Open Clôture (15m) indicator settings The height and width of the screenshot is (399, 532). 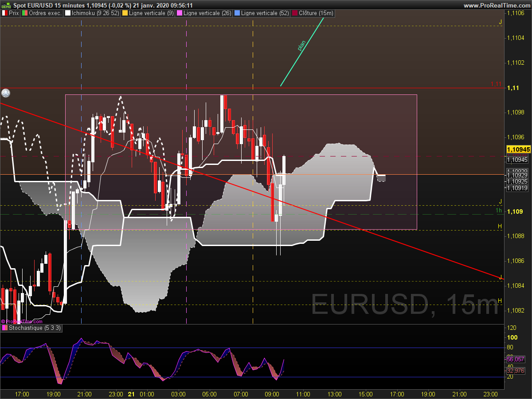[x=313, y=13]
